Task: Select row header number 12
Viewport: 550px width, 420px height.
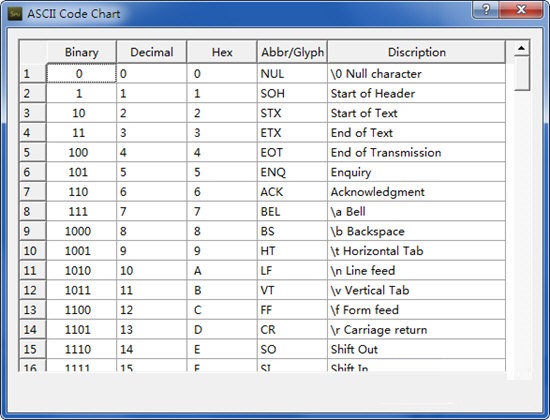Action: (x=33, y=290)
